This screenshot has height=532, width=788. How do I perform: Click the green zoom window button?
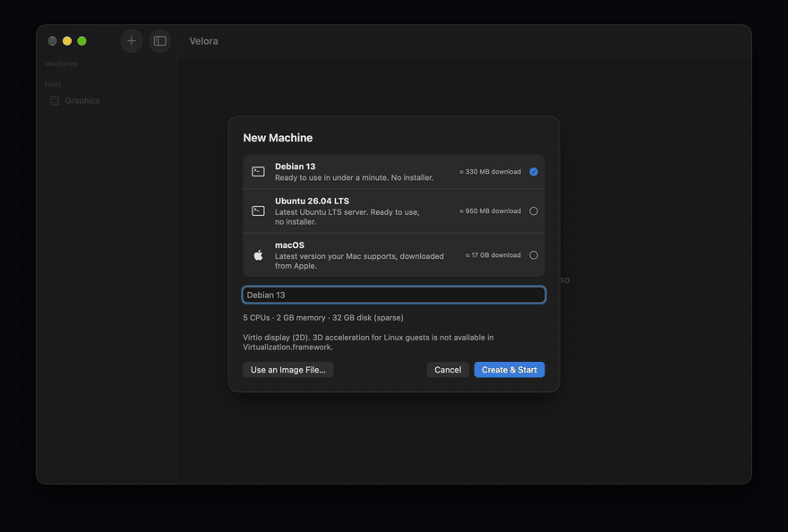[81, 40]
